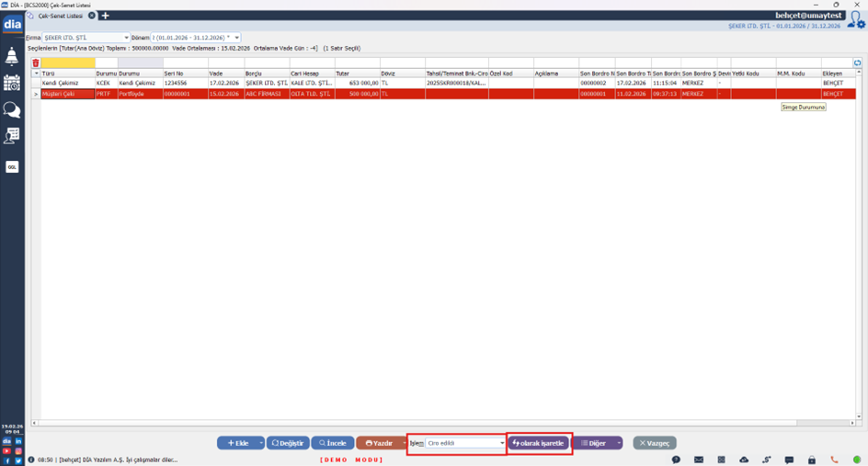Click the Vazgeç cancel button
This screenshot has width=868, height=466.
655,443
